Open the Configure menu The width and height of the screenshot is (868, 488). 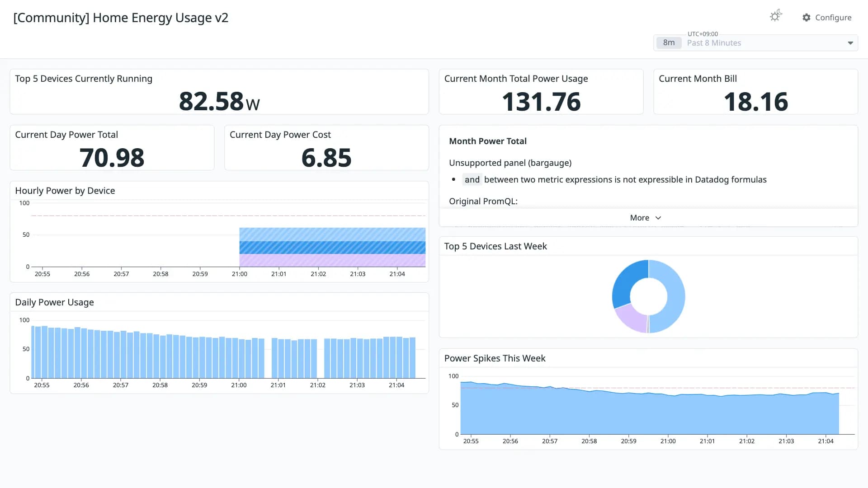click(x=827, y=18)
